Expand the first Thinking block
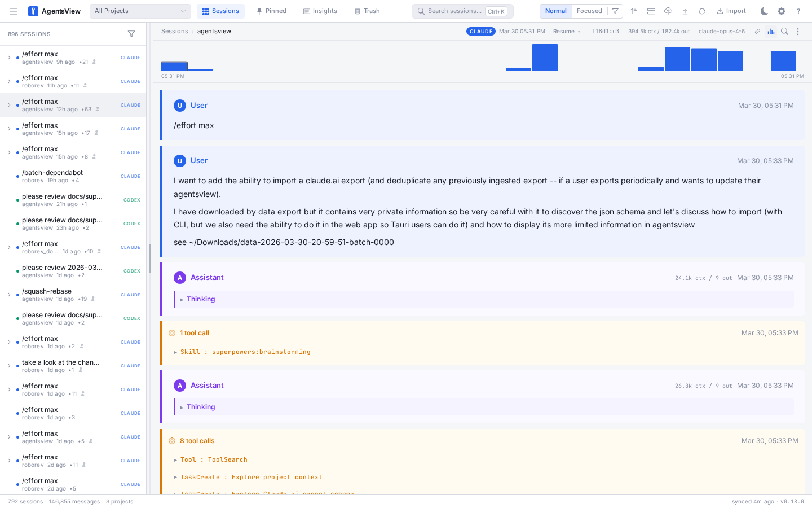Image resolution: width=812 pixels, height=508 pixels. (201, 299)
